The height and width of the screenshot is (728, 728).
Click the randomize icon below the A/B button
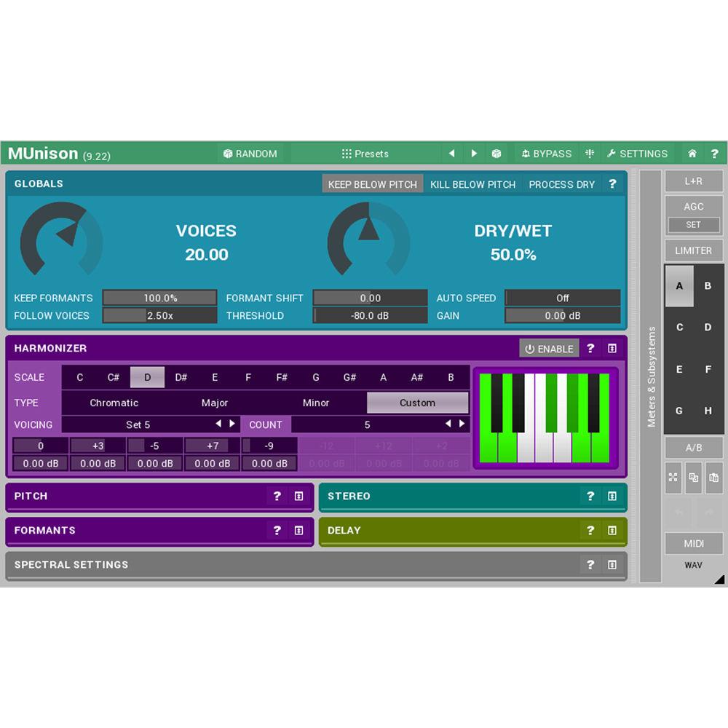coord(673,478)
